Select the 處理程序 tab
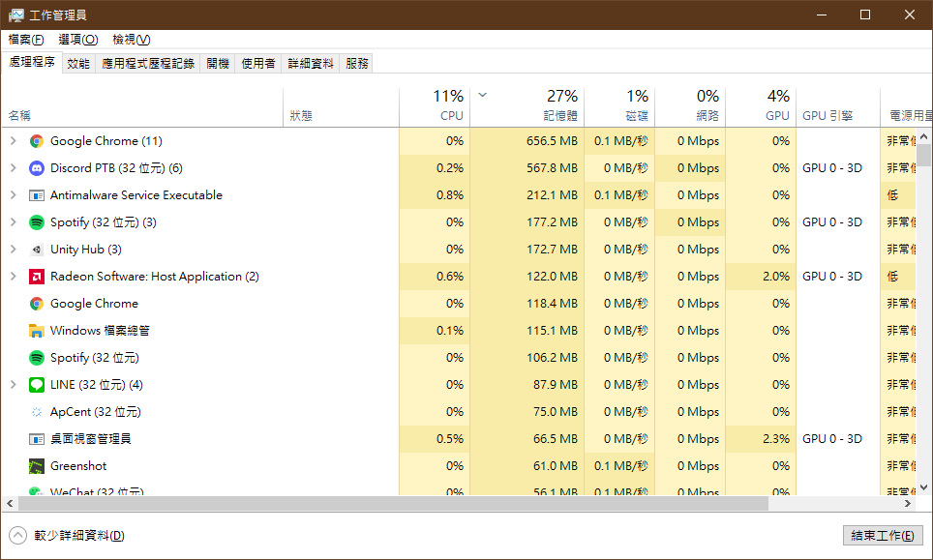This screenshot has height=560, width=933. click(32, 63)
